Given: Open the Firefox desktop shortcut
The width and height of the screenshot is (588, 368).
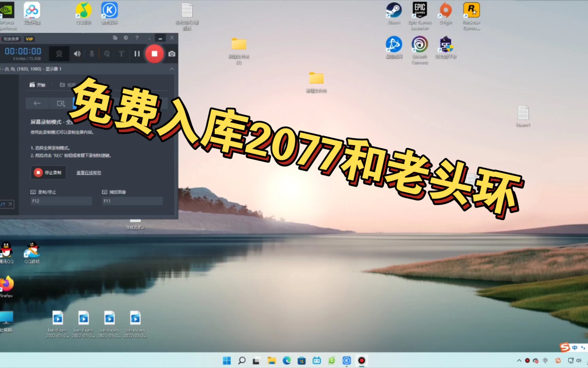Looking at the screenshot, I should click(x=7, y=287).
